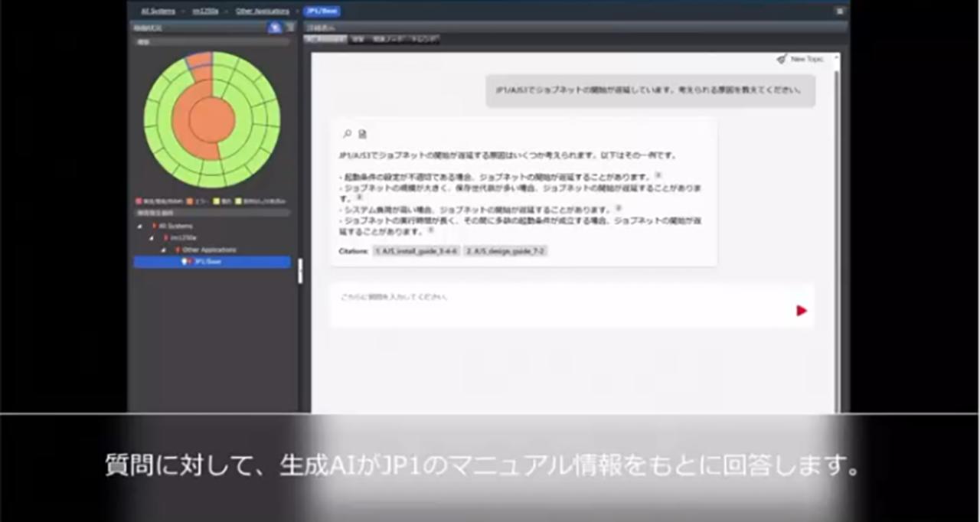Switch to list view icon in left panel header
980x522 pixels.
pyautogui.click(x=289, y=28)
